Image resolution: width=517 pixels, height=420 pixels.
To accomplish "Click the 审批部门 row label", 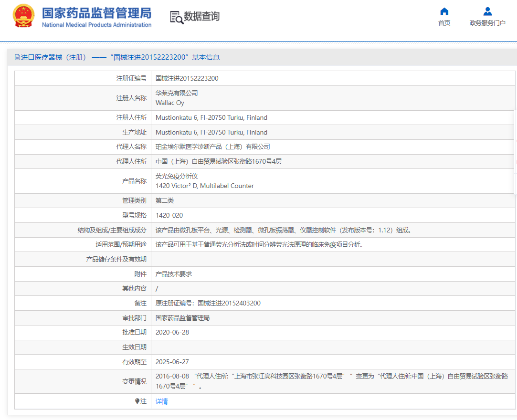I will 134,318.
